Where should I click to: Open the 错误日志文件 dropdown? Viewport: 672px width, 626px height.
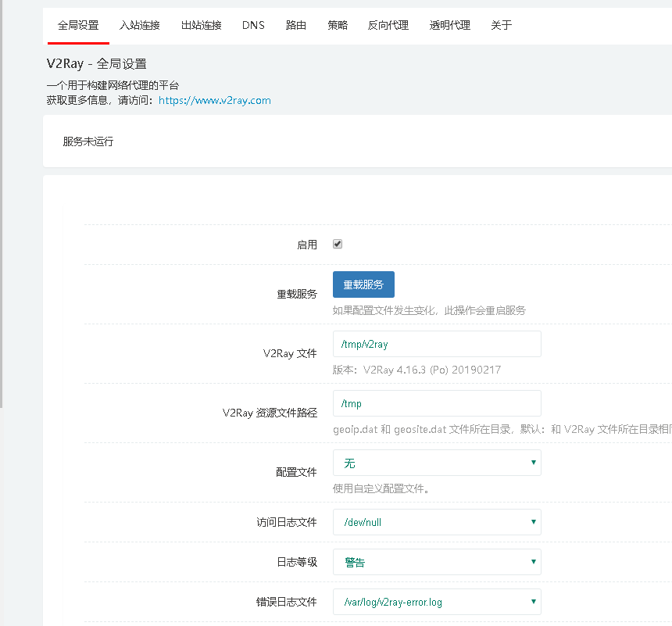coord(437,602)
